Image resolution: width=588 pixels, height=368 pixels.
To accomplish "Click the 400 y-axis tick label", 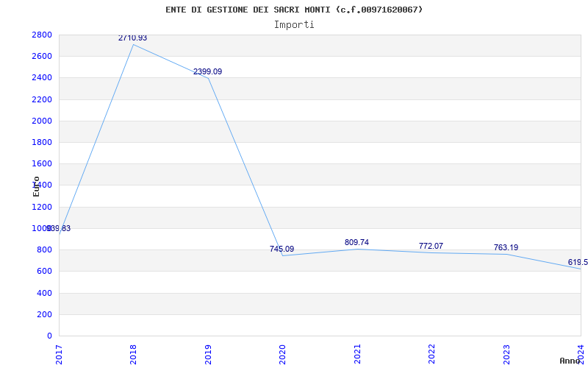I will 45,293.
